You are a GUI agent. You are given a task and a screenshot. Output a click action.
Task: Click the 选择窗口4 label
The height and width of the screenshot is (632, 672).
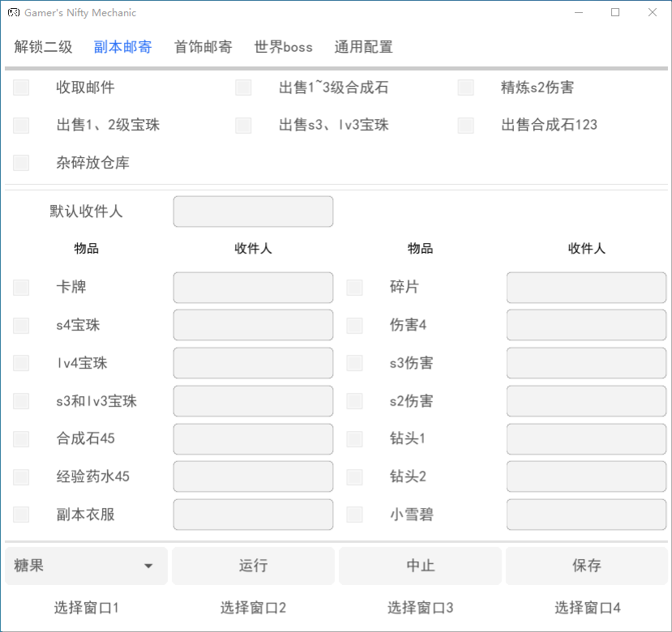pyautogui.click(x=587, y=608)
